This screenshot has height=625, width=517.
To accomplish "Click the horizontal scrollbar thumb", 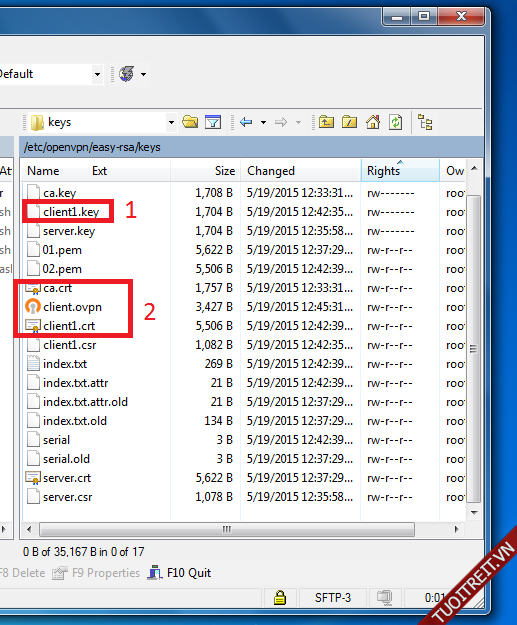I will click(x=227, y=529).
